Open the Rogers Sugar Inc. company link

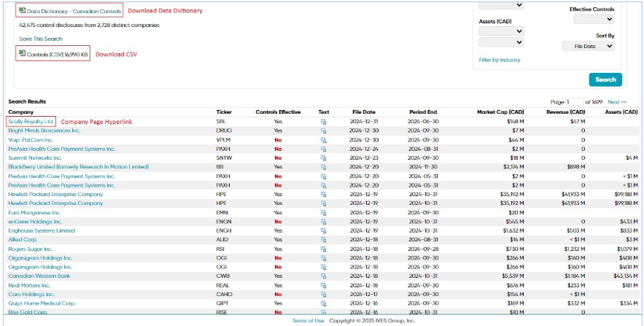31,249
